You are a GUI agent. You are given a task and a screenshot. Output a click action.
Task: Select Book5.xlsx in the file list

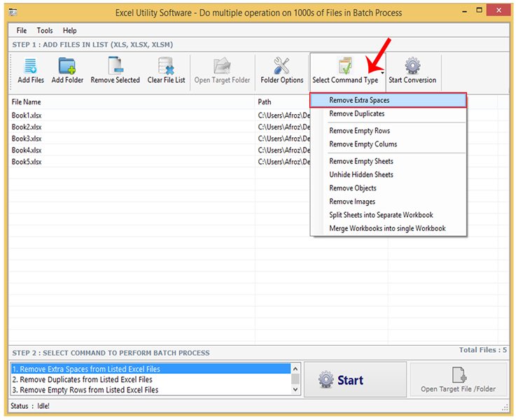point(27,162)
